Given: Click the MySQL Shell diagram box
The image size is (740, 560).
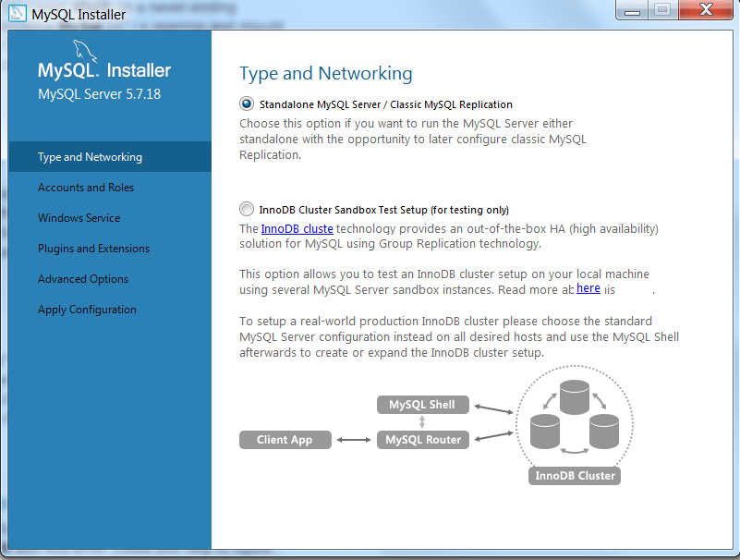Looking at the screenshot, I should coord(423,405).
